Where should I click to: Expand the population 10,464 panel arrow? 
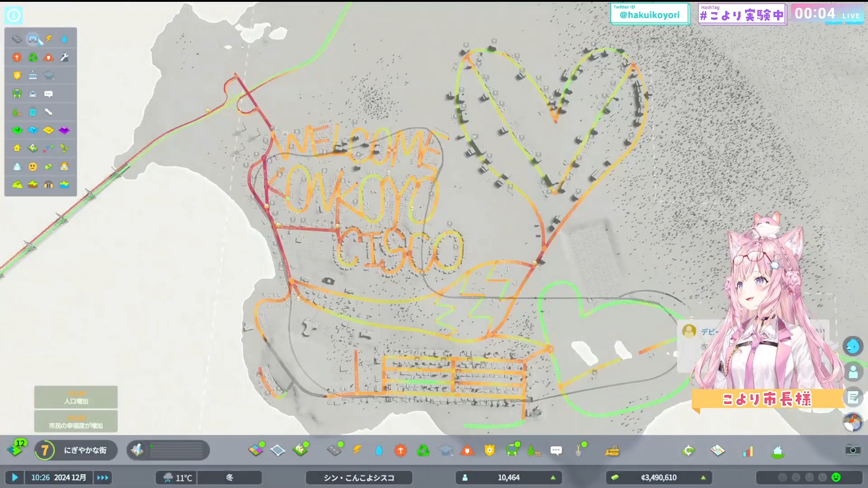click(553, 478)
